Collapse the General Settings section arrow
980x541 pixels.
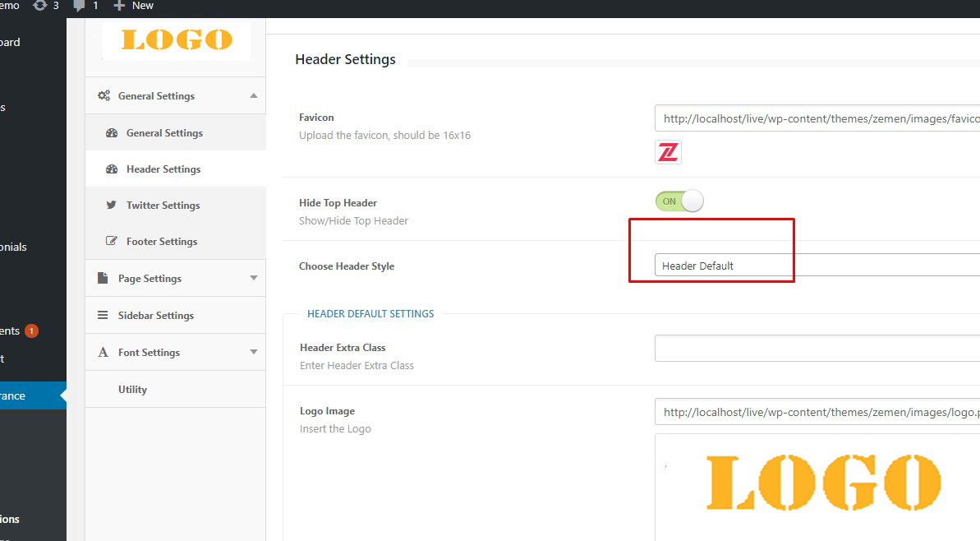254,95
